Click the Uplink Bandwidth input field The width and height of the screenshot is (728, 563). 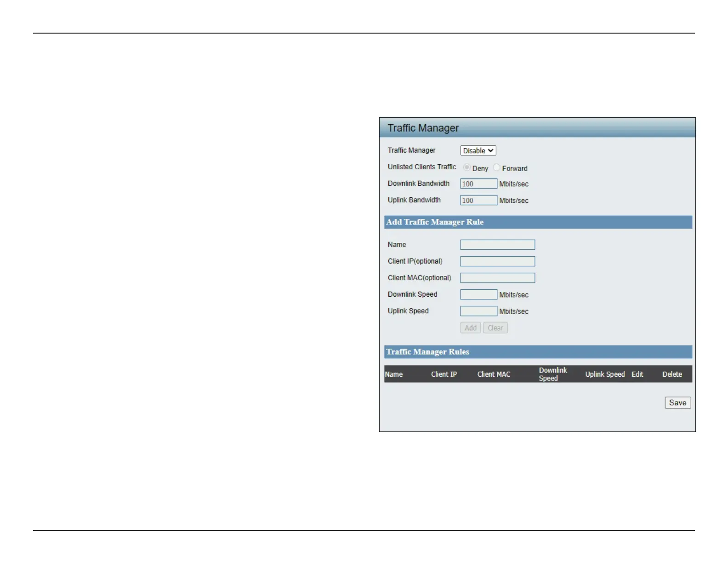click(478, 200)
